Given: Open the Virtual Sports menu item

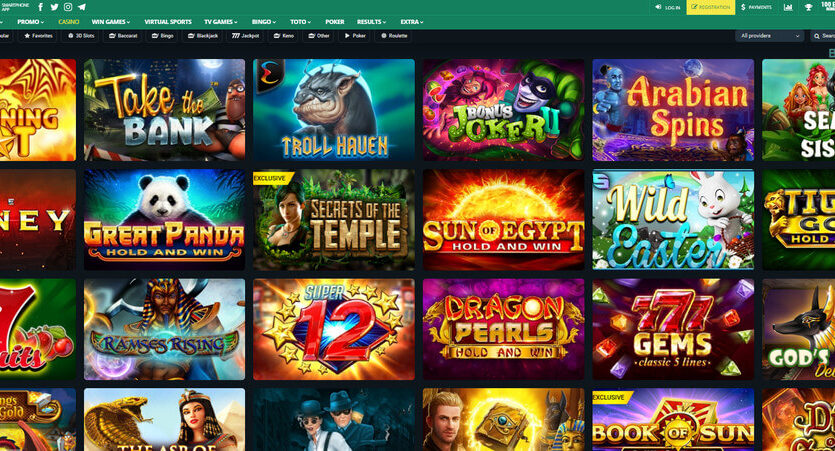Looking at the screenshot, I should coord(168,22).
